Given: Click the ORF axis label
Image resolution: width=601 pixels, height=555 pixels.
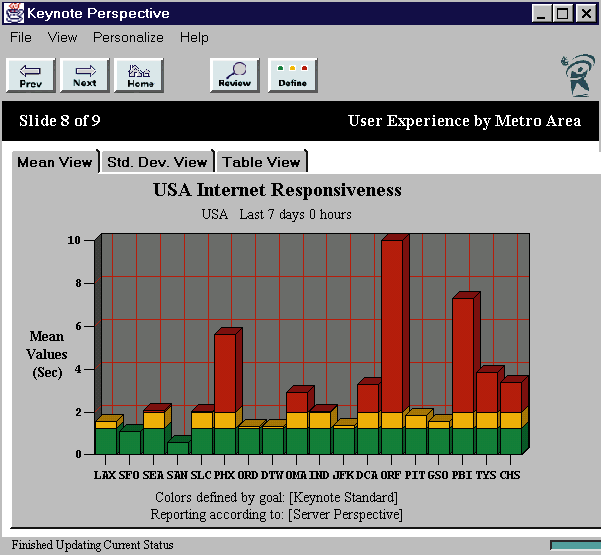Looking at the screenshot, I should (391, 475).
